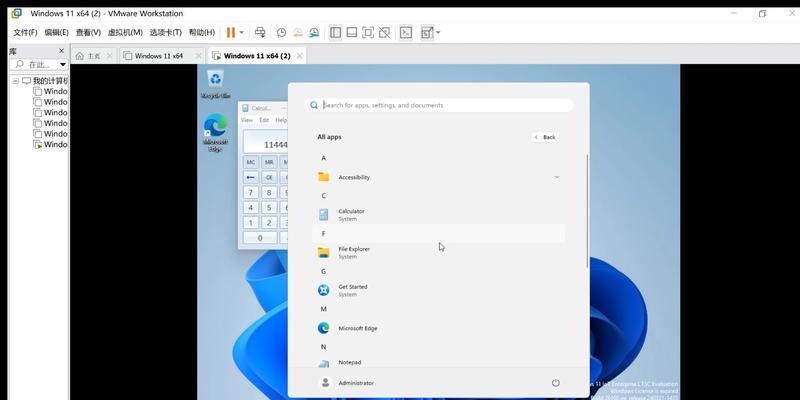The height and width of the screenshot is (400, 800).
Task: Close the 主页 tab
Action: [109, 56]
